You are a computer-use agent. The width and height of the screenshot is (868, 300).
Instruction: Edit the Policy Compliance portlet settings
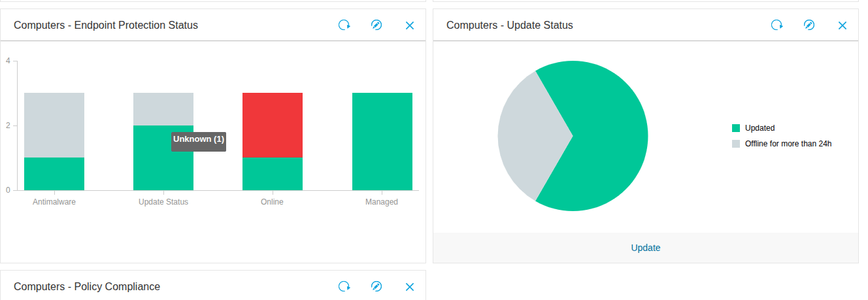(x=376, y=287)
